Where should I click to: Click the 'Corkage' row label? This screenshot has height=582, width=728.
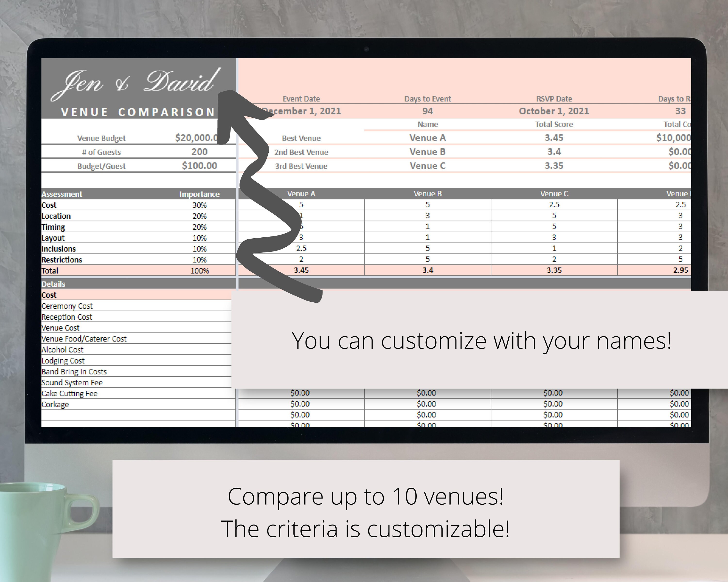(55, 404)
